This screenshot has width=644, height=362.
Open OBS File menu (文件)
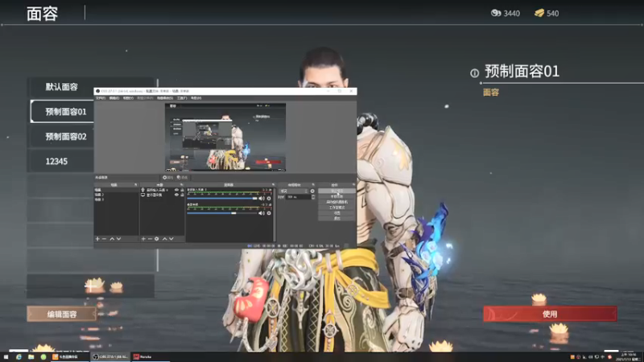pyautogui.click(x=100, y=98)
